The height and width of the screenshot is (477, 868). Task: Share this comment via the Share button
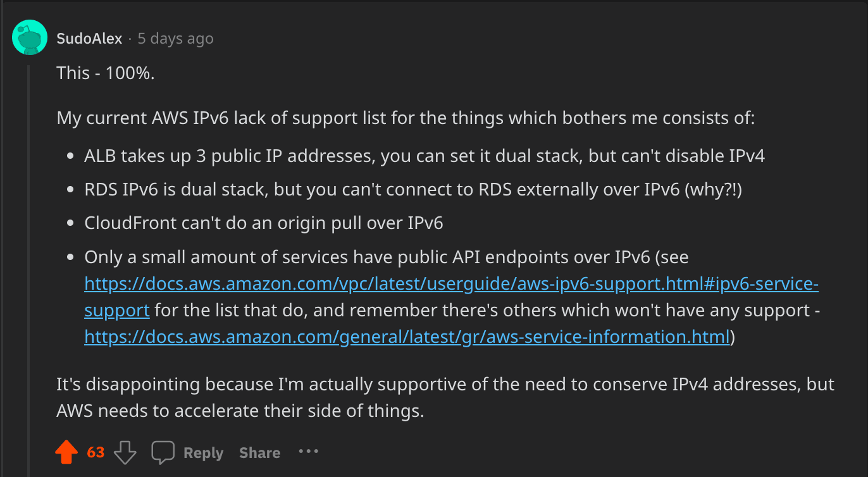point(259,453)
